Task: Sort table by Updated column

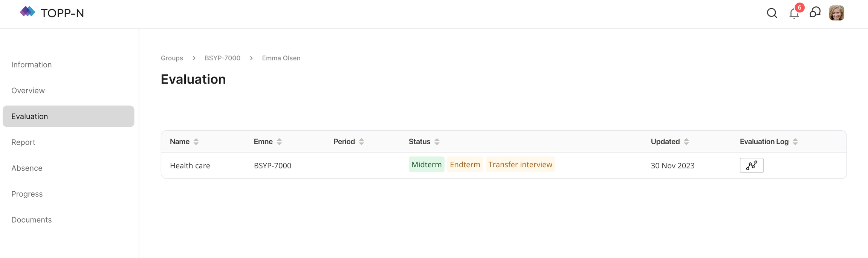Action: click(x=686, y=142)
